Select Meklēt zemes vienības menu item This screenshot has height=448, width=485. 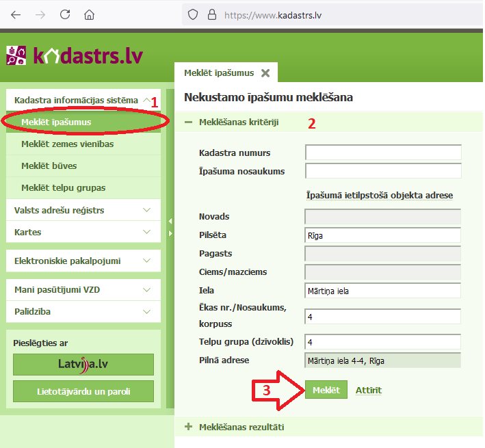(67, 144)
